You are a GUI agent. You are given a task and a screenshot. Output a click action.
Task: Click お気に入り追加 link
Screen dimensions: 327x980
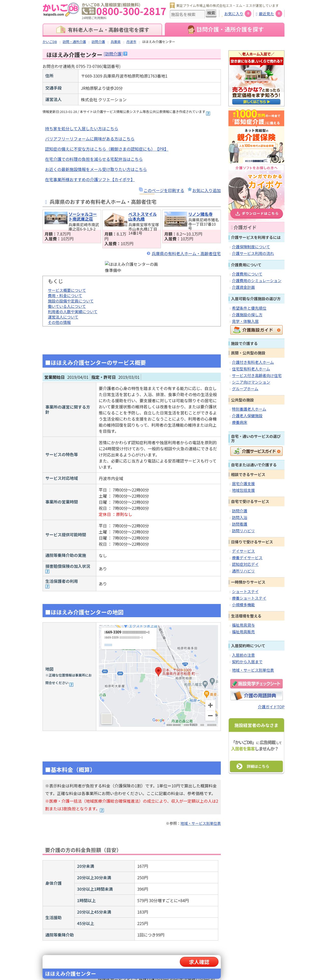pos(206,191)
